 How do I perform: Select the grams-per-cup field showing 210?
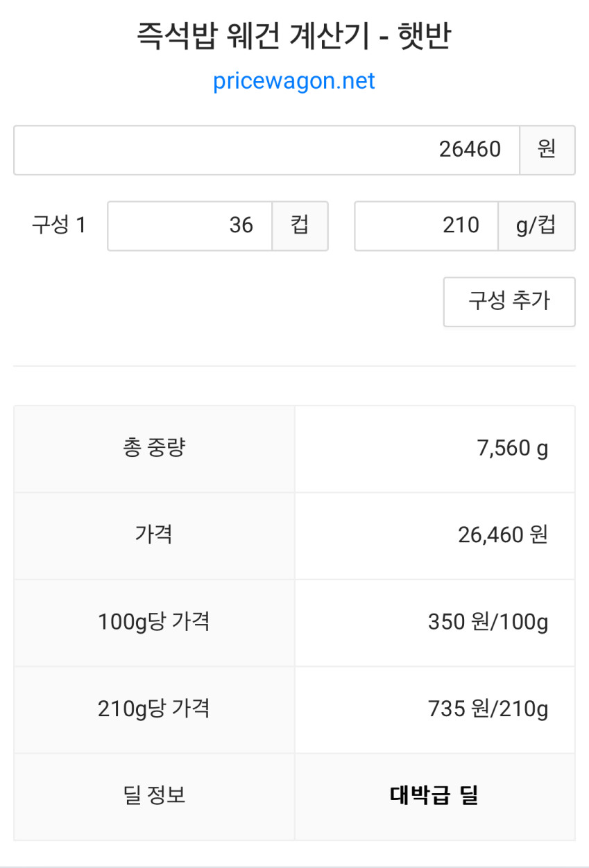click(x=426, y=225)
